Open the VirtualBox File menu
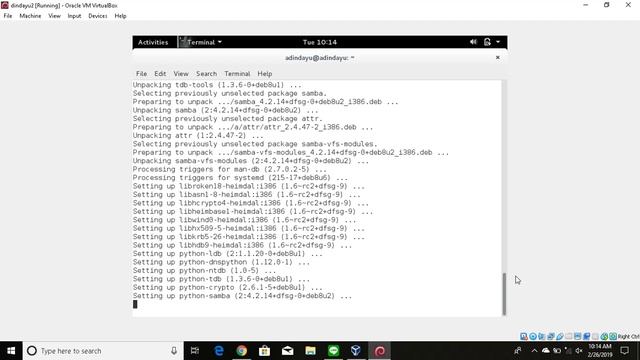Screen dimensions: 640x360 [8, 16]
